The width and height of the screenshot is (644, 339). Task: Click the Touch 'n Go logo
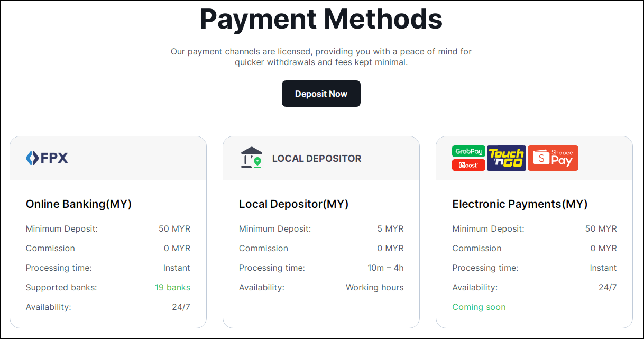pos(507,158)
